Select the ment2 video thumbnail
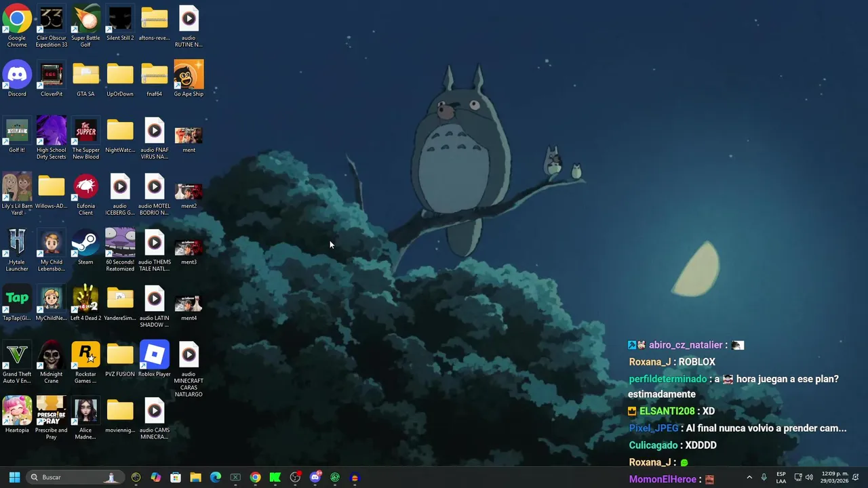The width and height of the screenshot is (868, 488). tap(189, 195)
